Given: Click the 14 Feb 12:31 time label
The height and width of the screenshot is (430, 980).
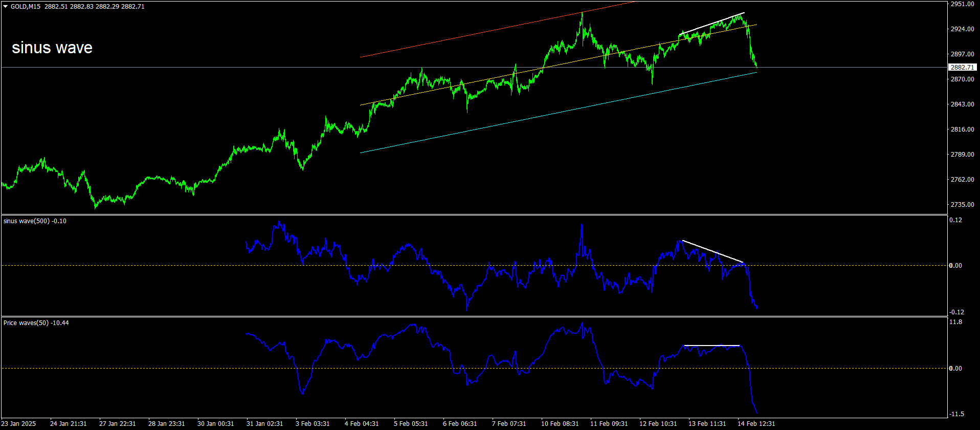Looking at the screenshot, I should 756,424.
